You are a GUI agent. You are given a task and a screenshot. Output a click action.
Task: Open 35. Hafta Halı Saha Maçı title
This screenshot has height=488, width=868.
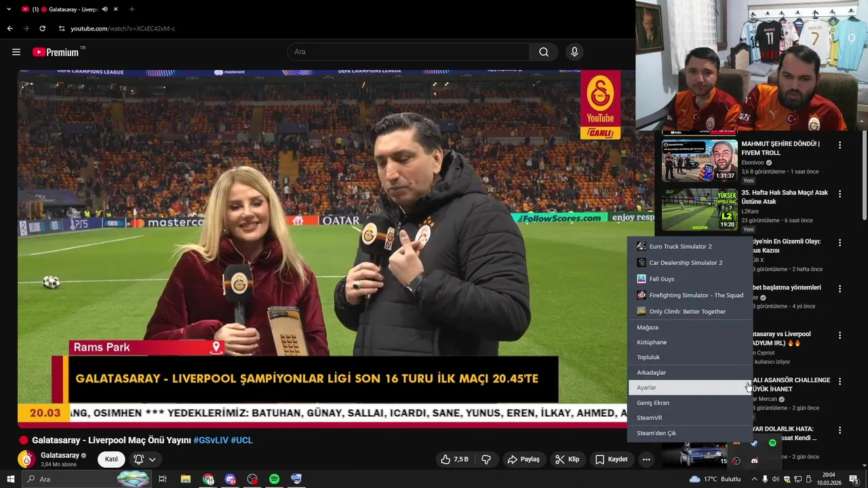[x=785, y=197]
